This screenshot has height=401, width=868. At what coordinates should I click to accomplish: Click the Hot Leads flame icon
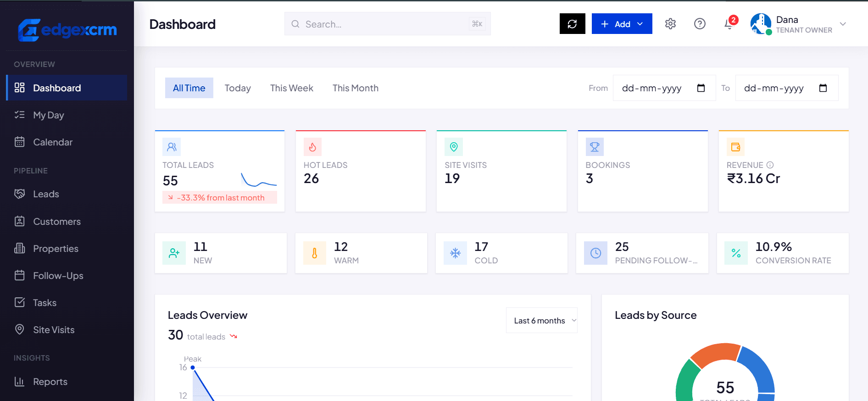pos(312,147)
